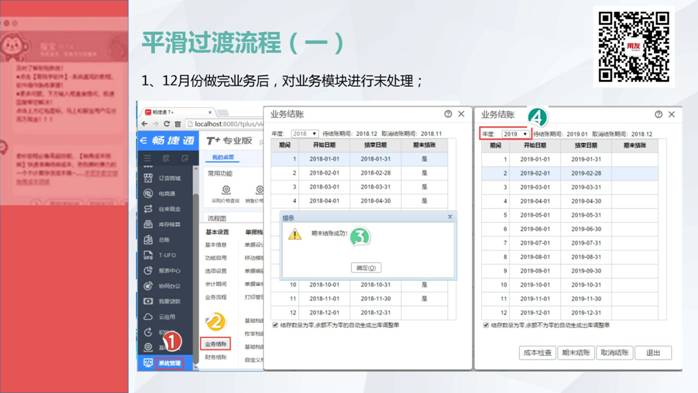The height and width of the screenshot is (393, 698).
Task: Open the T-UFO sidebar icon
Action: [x=148, y=255]
